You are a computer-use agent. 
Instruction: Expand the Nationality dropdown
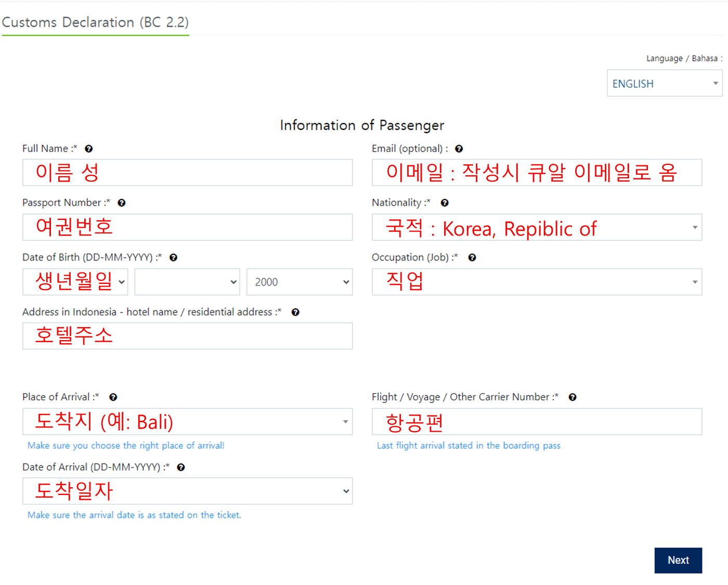click(537, 227)
